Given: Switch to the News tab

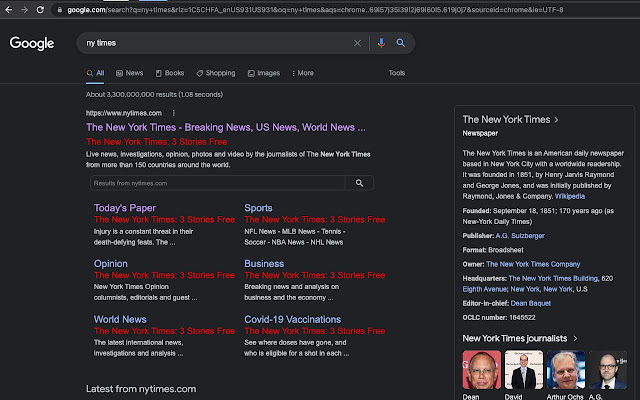Looking at the screenshot, I should [129, 73].
